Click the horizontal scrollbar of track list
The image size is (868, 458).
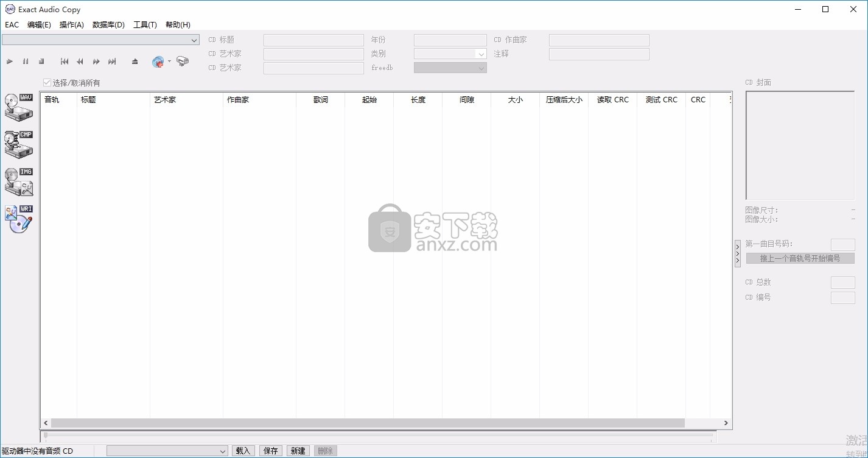(x=368, y=423)
